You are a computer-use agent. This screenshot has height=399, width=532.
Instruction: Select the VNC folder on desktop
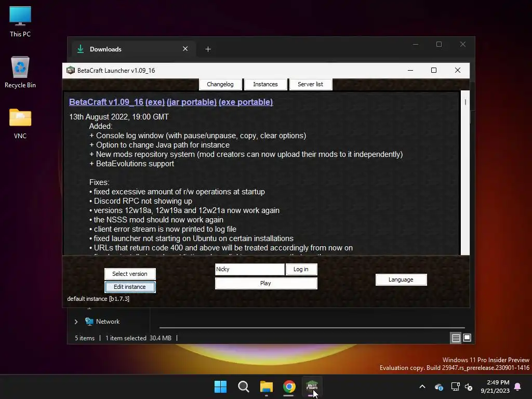click(x=20, y=124)
